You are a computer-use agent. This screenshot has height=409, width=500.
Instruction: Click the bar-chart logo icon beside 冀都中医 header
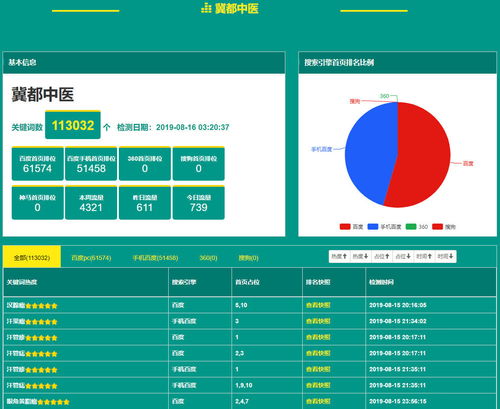click(x=206, y=8)
